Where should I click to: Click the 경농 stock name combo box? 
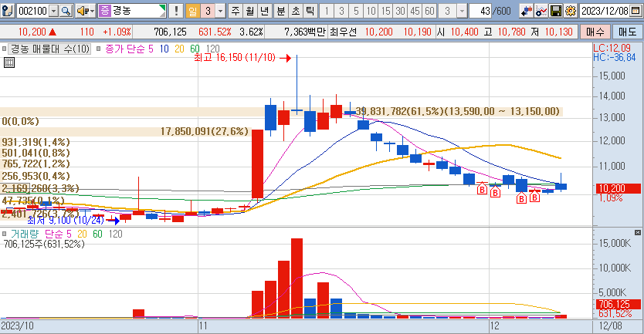132,11
